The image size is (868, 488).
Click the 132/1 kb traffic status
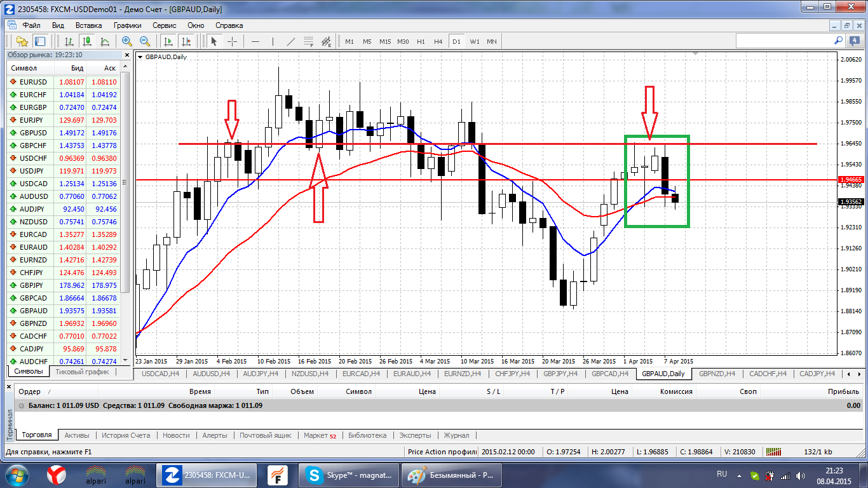pyautogui.click(x=818, y=452)
